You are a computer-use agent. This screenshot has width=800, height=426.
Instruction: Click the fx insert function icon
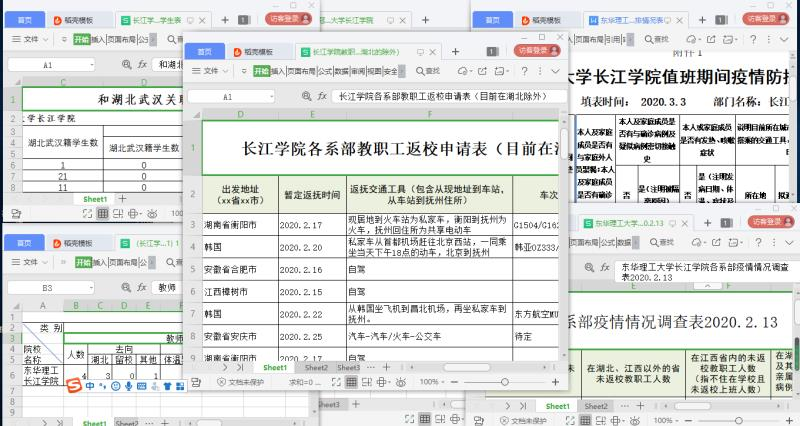click(x=321, y=97)
